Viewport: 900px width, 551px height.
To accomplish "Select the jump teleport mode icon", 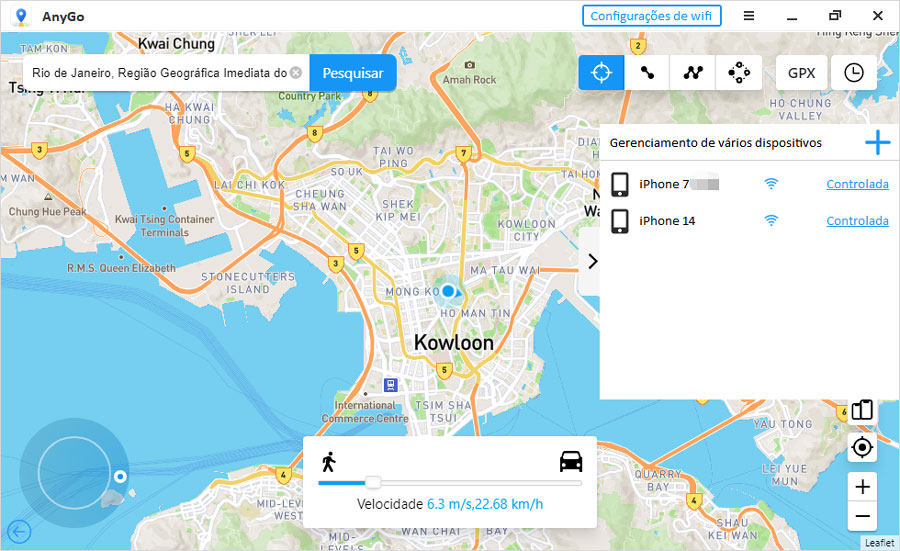I will click(x=739, y=73).
